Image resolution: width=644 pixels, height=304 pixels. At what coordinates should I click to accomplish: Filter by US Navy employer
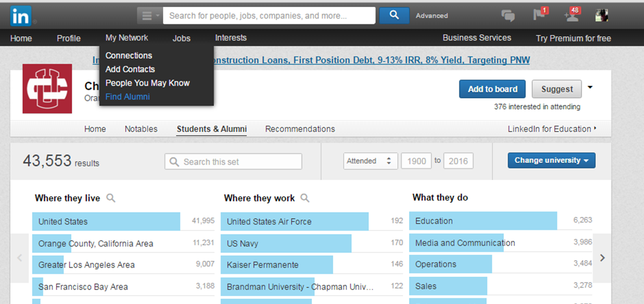point(312,244)
